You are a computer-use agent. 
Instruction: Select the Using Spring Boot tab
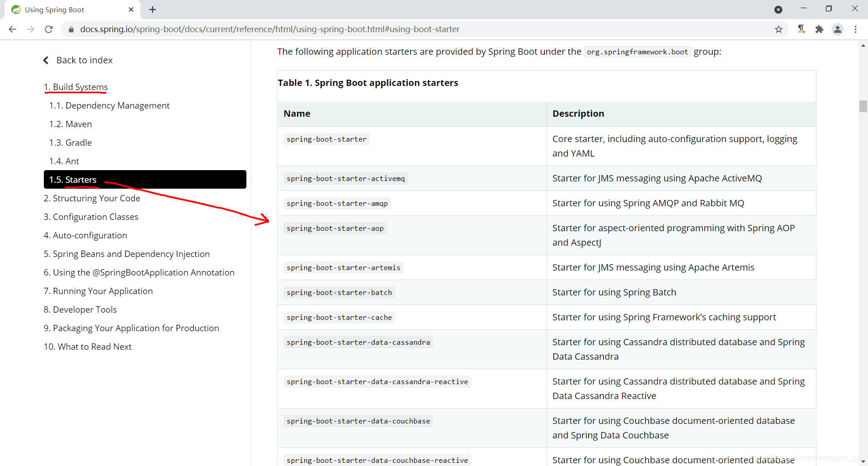72,10
